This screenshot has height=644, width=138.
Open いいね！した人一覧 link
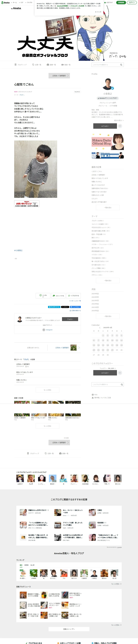click(x=75, y=301)
